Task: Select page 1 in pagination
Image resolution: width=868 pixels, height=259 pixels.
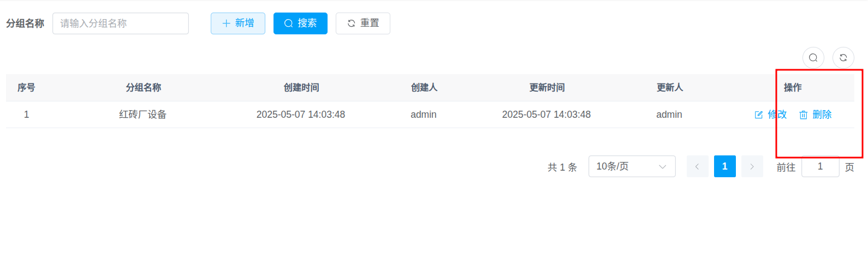Action: (724, 166)
